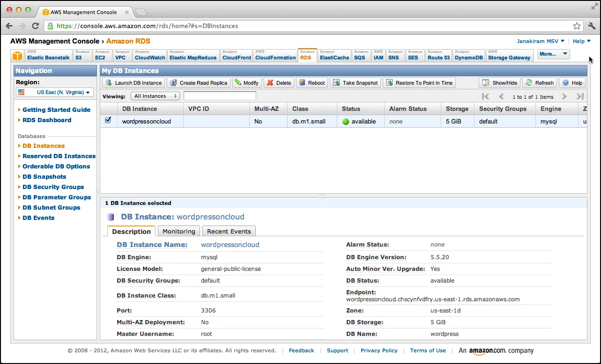Open the Help button in the toolbar

click(x=572, y=83)
